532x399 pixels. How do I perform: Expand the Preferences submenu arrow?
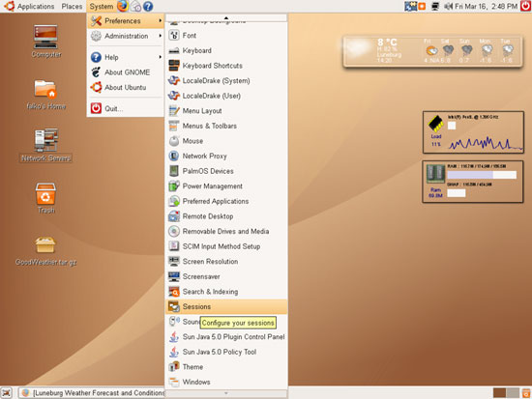161,20
